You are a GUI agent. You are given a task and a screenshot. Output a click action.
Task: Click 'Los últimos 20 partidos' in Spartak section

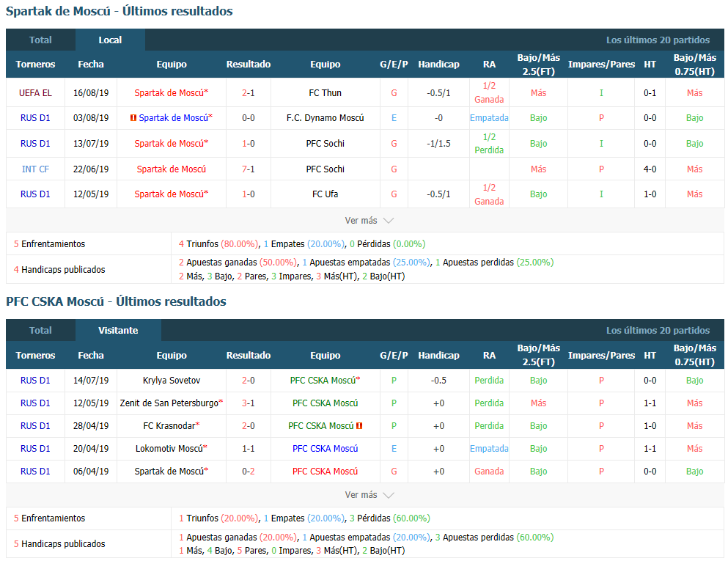pos(658,40)
